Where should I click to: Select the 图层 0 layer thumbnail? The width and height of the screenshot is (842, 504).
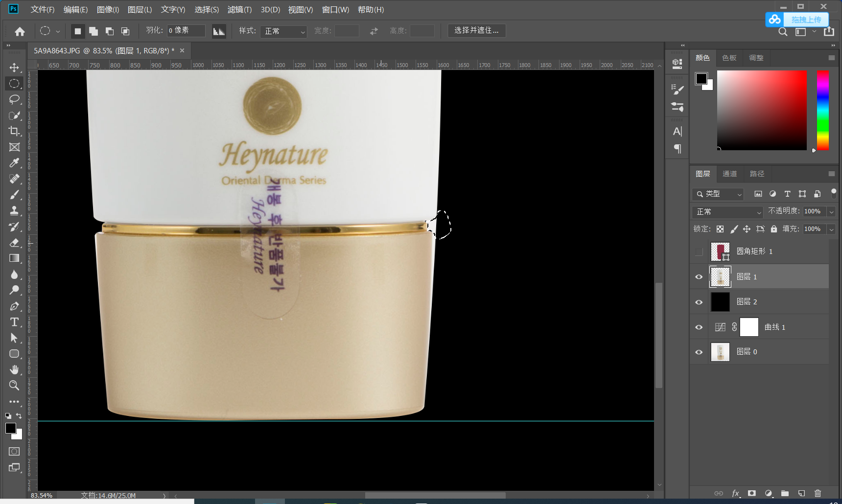pos(720,352)
